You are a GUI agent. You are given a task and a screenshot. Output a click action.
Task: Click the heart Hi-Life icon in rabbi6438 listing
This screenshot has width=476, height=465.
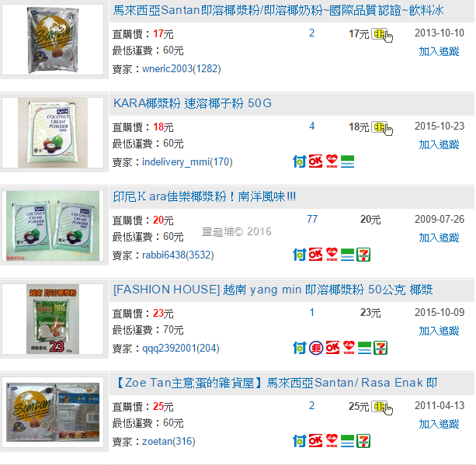click(x=332, y=255)
